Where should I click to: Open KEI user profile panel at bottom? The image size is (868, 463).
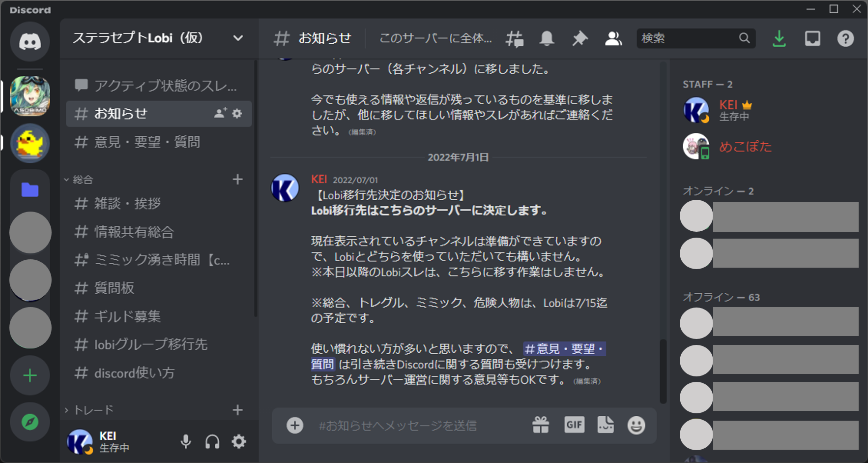pos(98,441)
